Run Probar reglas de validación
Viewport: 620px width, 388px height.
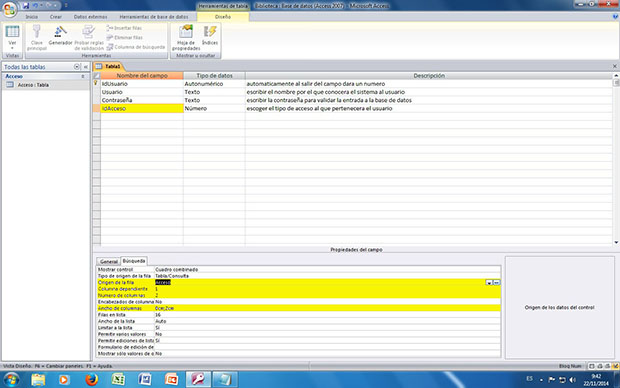click(89, 38)
